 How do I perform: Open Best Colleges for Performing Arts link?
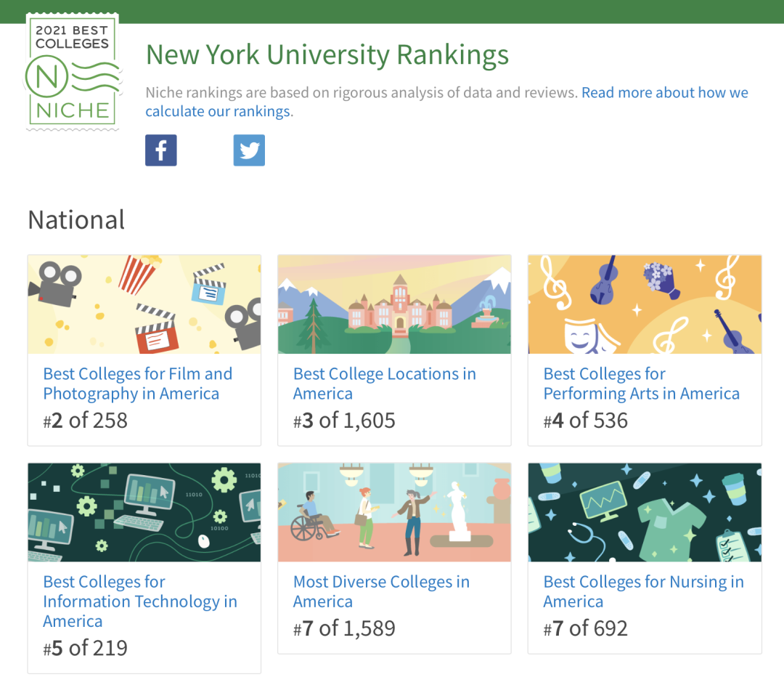641,384
